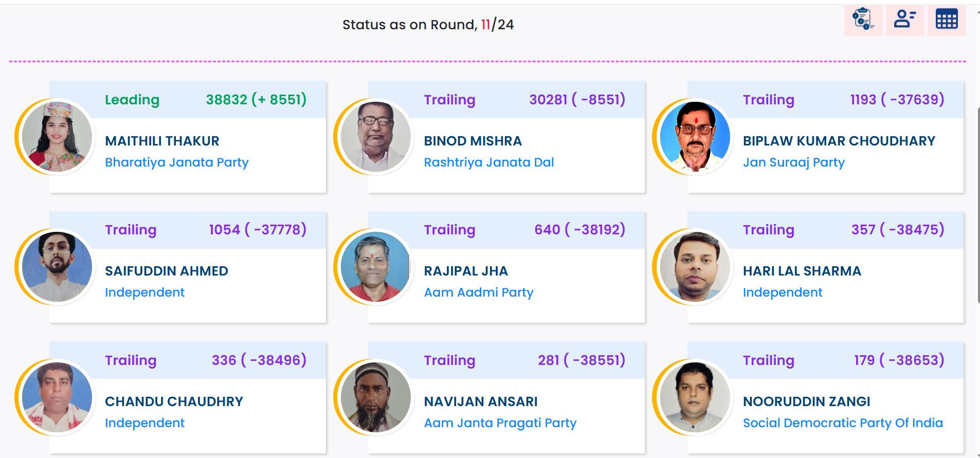This screenshot has height=458, width=980.
Task: Click the page's vertical scrollbar
Action: point(977,206)
